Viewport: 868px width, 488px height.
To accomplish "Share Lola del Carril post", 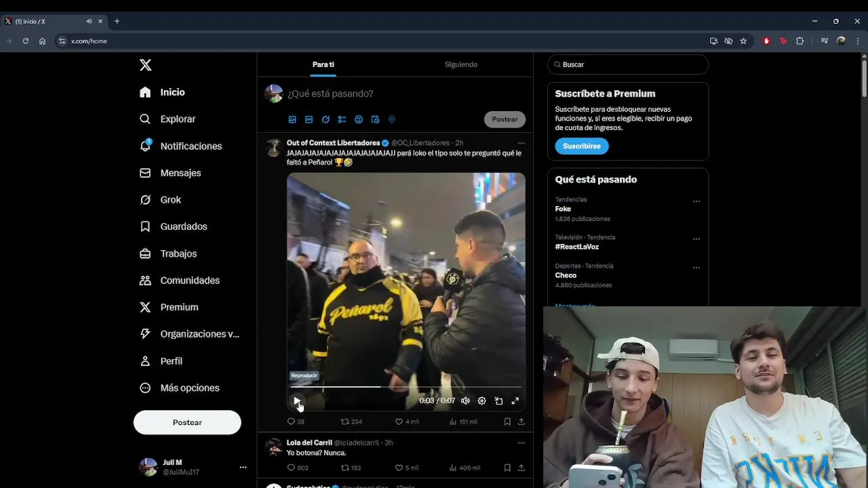I will click(521, 468).
